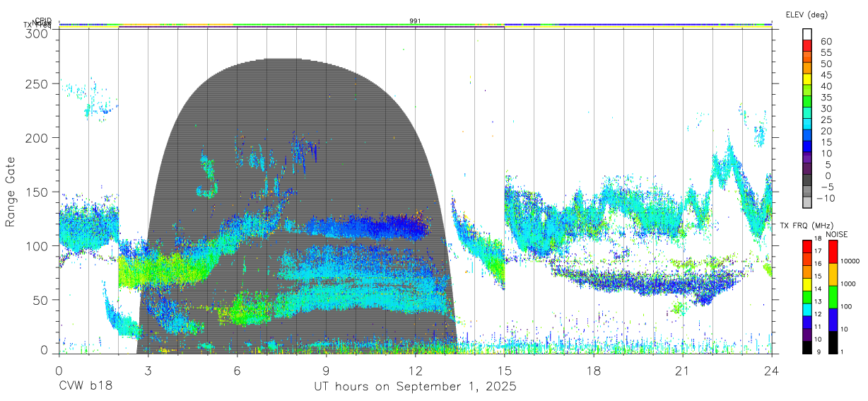Click the '3' tick on the UT hours axis
The height and width of the screenshot is (401, 868).
click(148, 371)
